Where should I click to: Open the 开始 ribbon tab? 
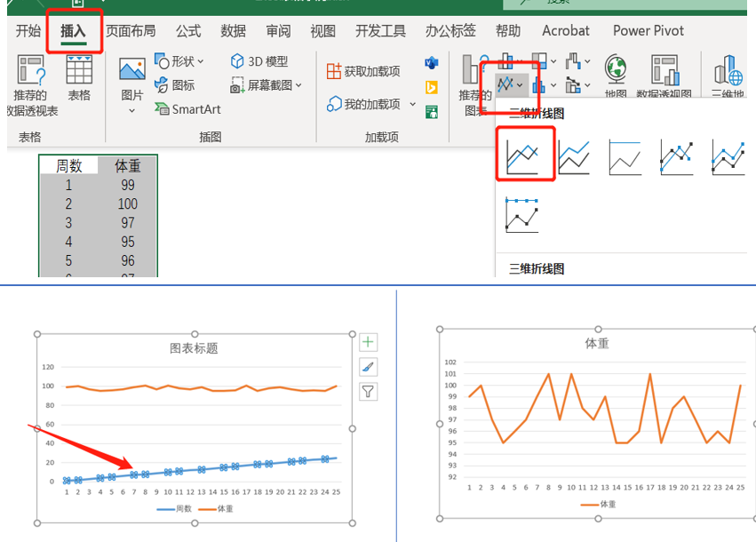coord(28,31)
